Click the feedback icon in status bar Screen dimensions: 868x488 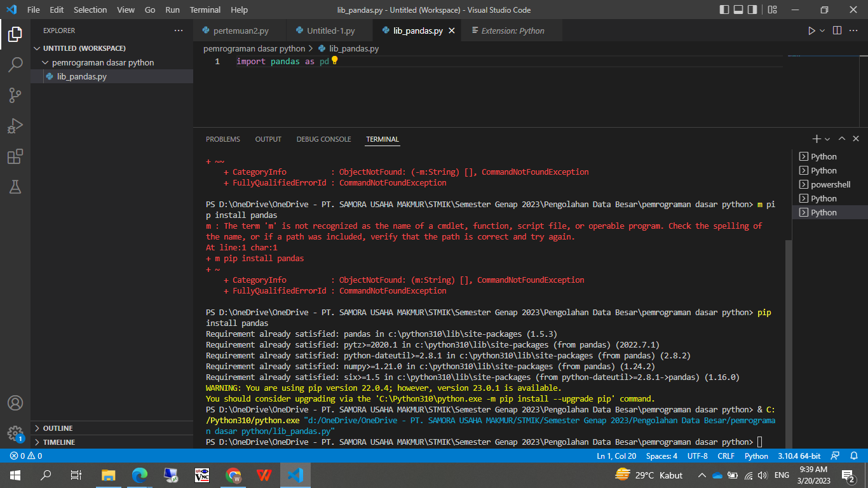pos(836,456)
